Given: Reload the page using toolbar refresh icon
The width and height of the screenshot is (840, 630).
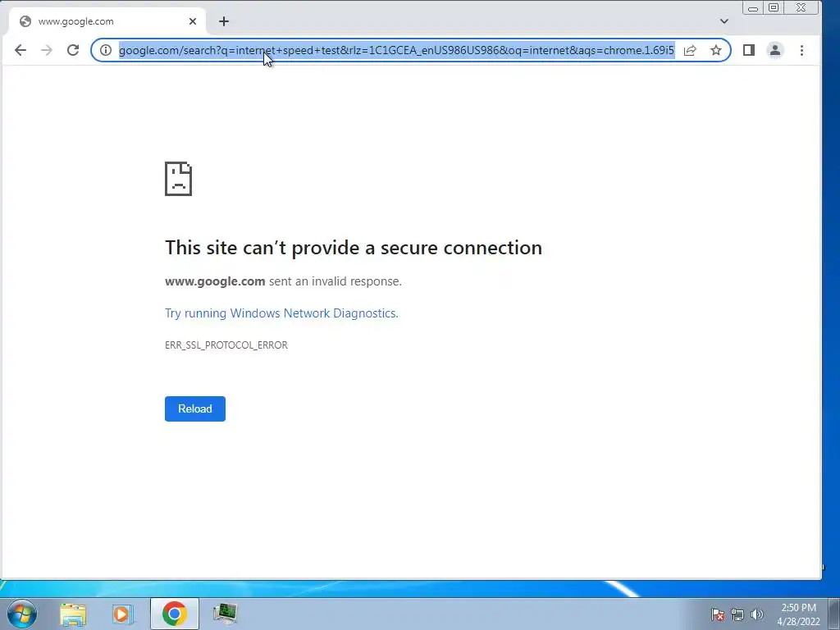Looking at the screenshot, I should point(73,50).
